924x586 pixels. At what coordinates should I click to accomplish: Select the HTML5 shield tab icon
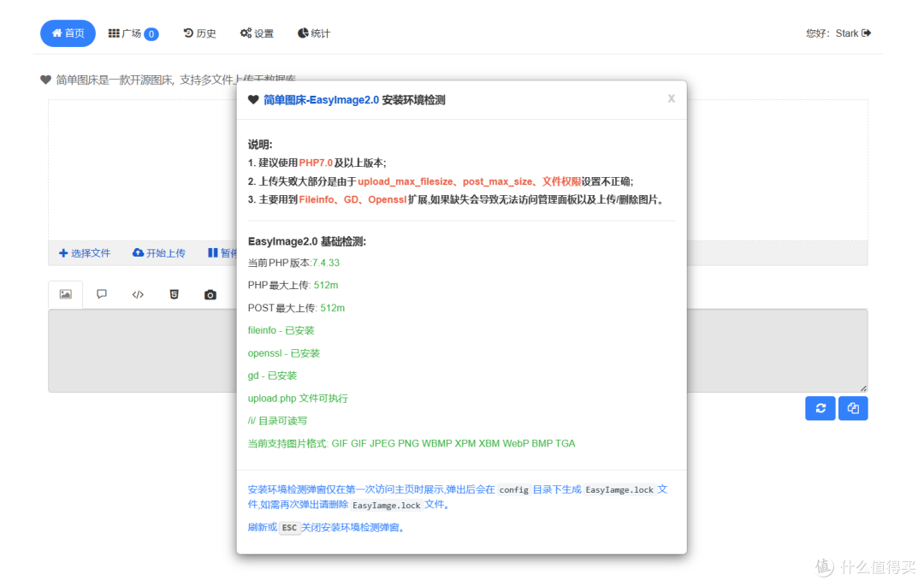(174, 294)
